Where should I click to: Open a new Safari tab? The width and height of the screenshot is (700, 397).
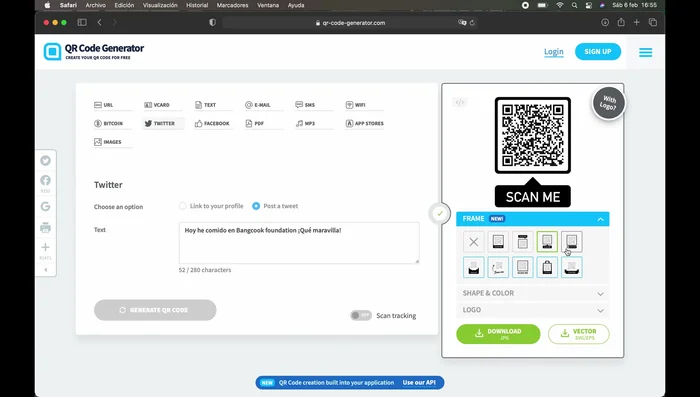pyautogui.click(x=637, y=22)
